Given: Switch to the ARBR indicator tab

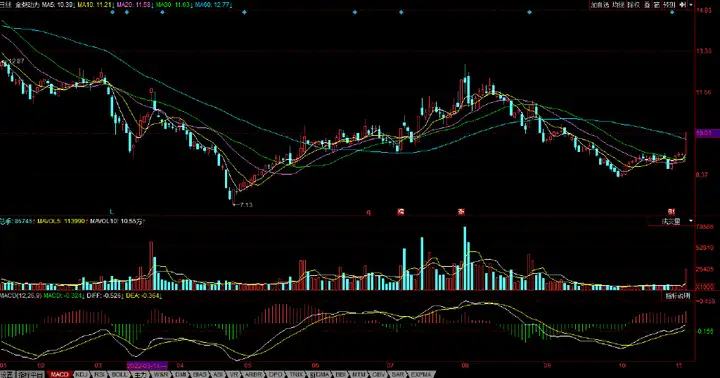Looking at the screenshot, I should 254,374.
